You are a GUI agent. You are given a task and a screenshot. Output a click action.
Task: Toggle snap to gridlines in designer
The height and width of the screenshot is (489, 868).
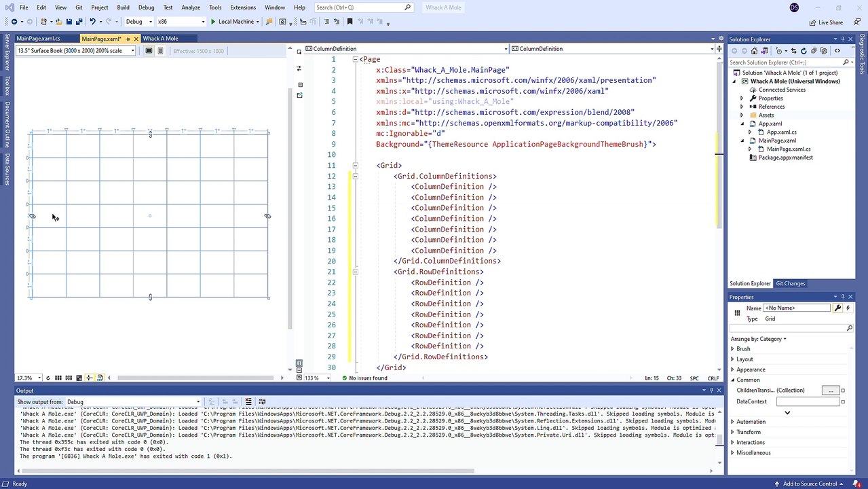(x=69, y=378)
